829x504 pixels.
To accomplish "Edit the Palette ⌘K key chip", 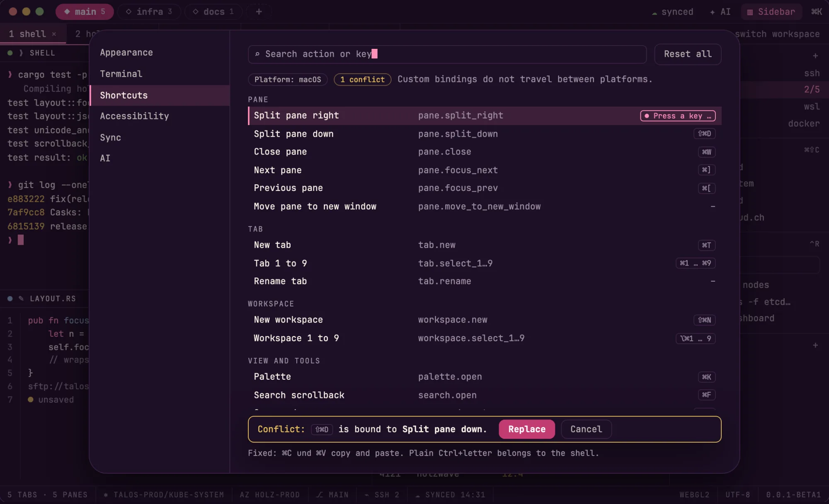I will click(x=706, y=377).
